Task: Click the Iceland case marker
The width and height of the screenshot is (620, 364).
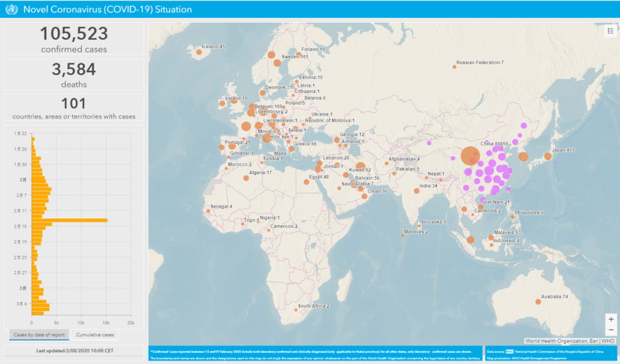Action: click(196, 52)
